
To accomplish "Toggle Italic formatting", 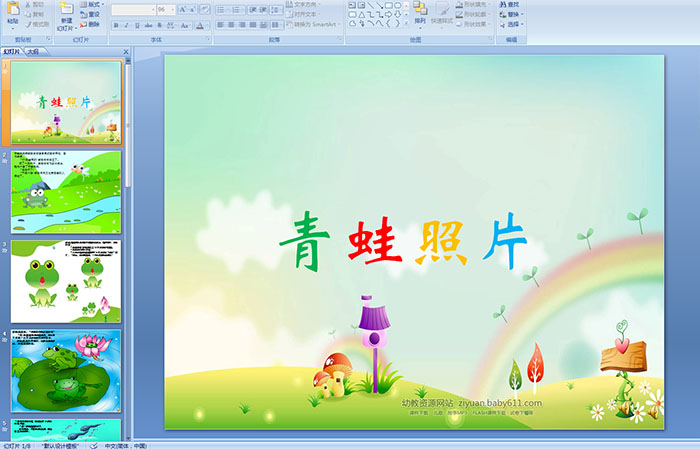I will coord(127,25).
